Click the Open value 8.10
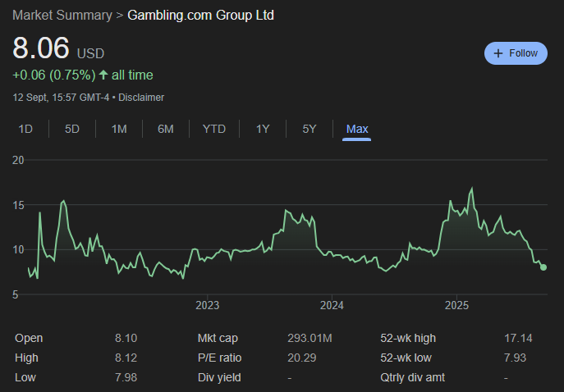The image size is (564, 392). click(x=126, y=338)
